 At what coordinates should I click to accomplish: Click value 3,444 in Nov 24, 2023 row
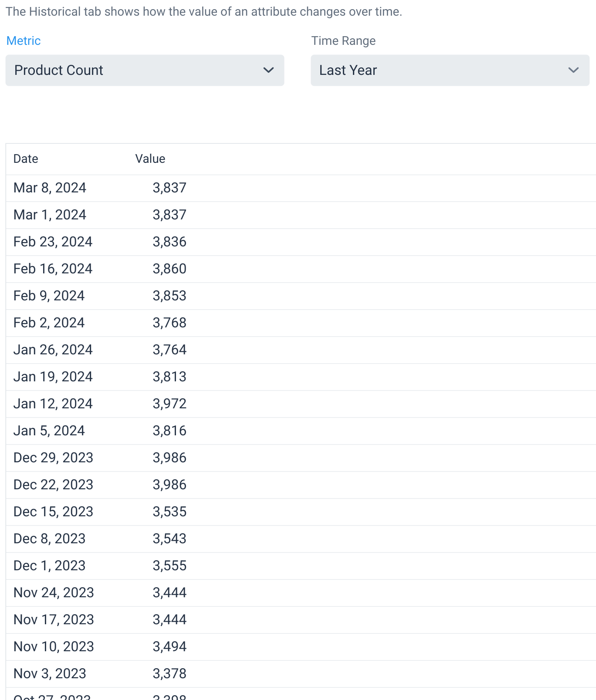pos(169,593)
